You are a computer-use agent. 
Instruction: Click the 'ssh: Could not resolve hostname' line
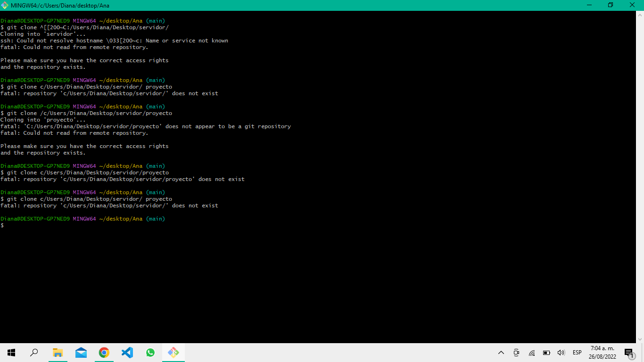coord(114,41)
